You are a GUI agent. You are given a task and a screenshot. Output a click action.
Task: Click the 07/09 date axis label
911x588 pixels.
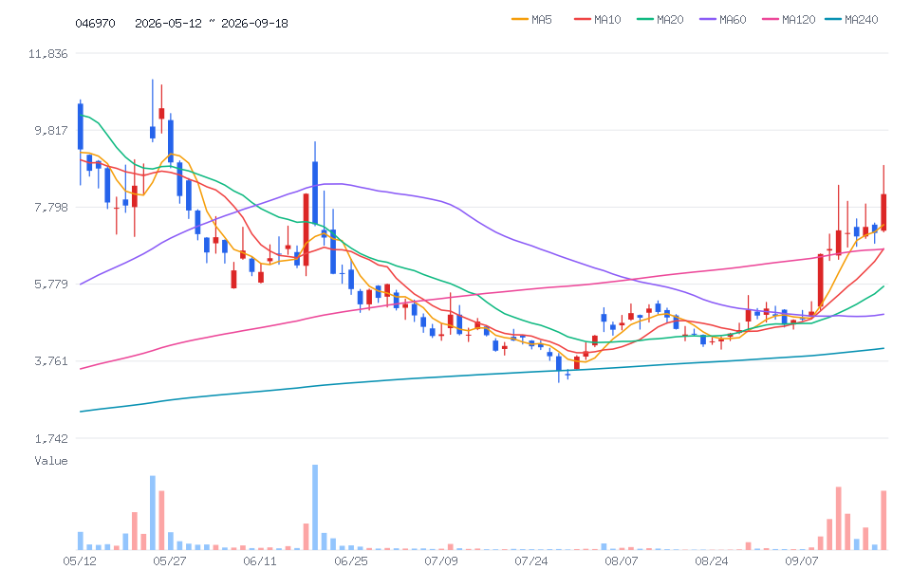(441, 561)
